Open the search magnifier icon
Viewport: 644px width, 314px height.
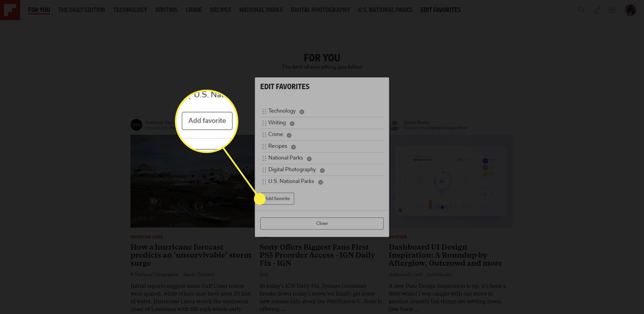click(x=581, y=10)
